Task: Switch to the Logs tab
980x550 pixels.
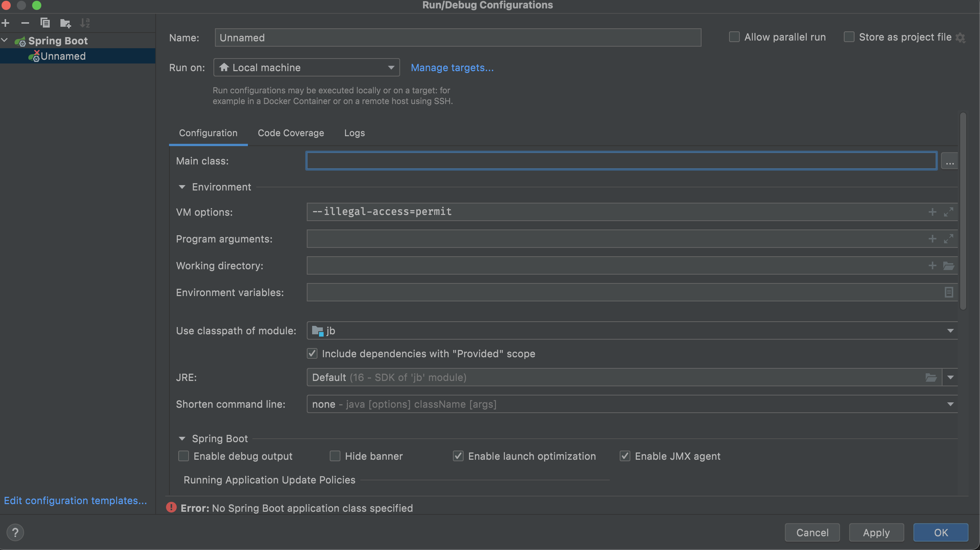Action: click(x=354, y=133)
